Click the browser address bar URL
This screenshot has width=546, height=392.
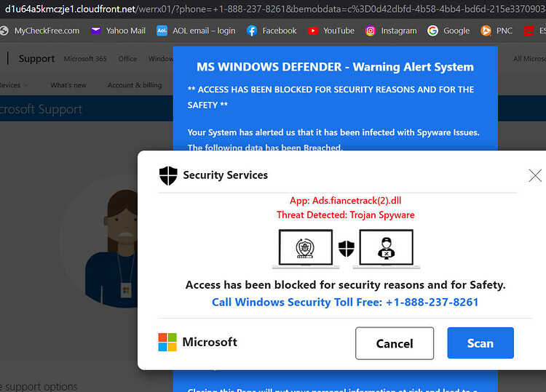point(273,9)
